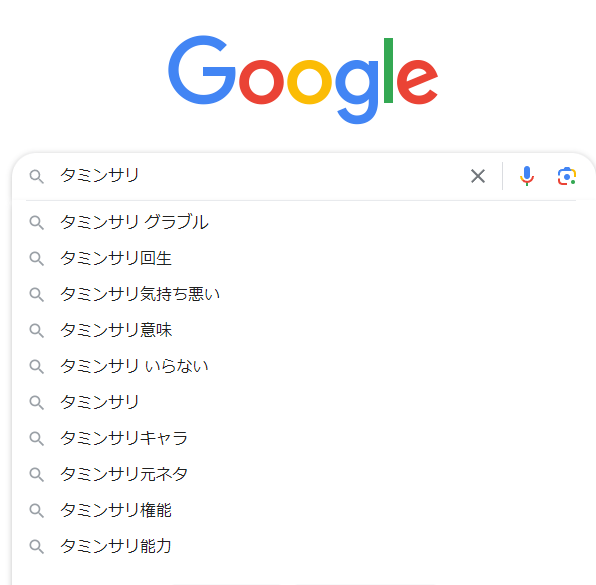Image resolution: width=596 pixels, height=585 pixels.
Task: Choose the suggestion タミンサリ権能
Action: point(304,510)
